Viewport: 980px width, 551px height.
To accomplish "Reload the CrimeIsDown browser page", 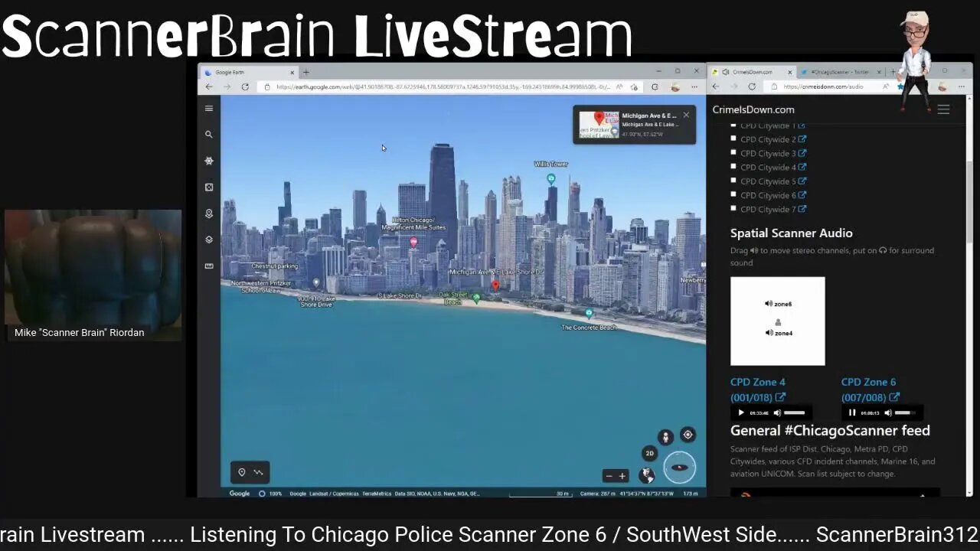I will click(x=752, y=86).
